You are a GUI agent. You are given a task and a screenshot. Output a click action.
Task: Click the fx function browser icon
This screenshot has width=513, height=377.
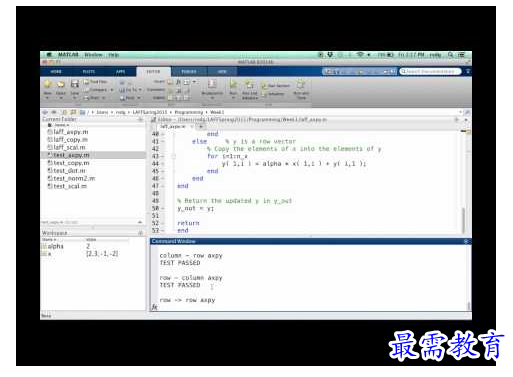click(x=155, y=307)
